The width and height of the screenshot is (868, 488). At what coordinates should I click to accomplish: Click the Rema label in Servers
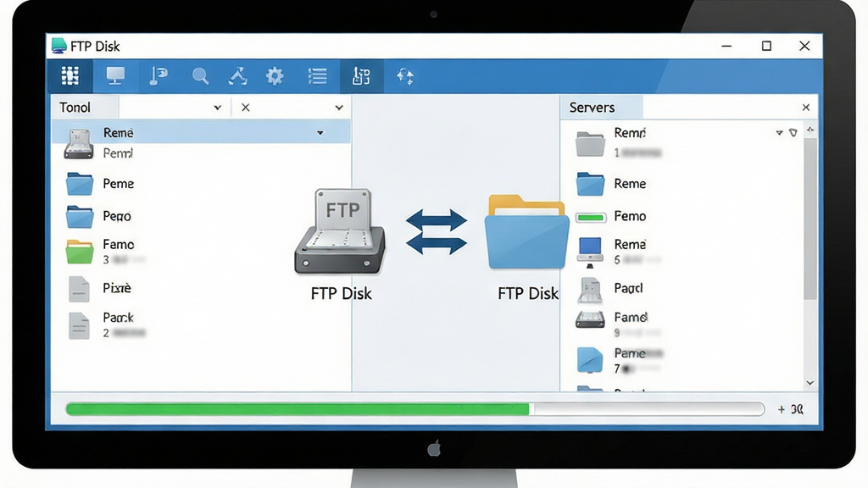point(630,245)
